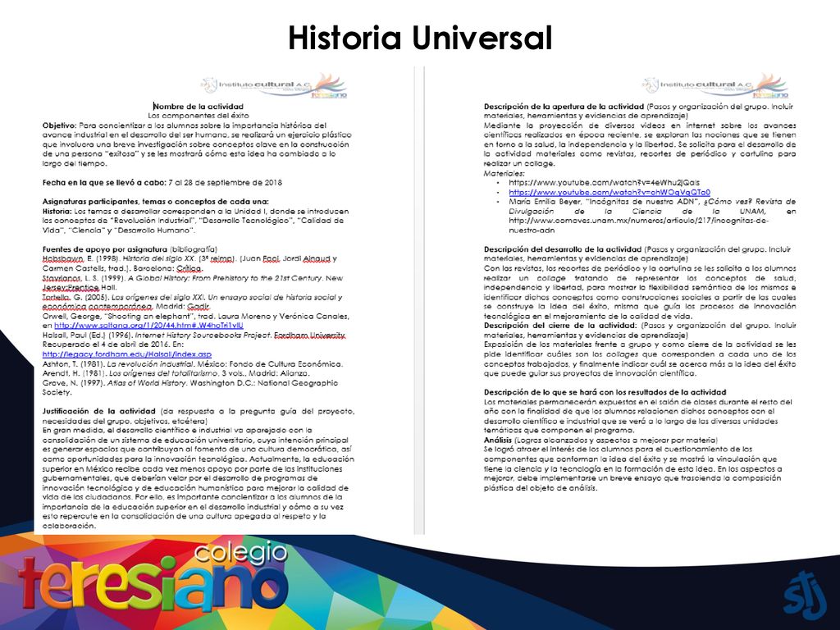Click the Fecha en la que se llevó a cabo line
Image resolution: width=840 pixels, height=630 pixels.
click(162, 183)
